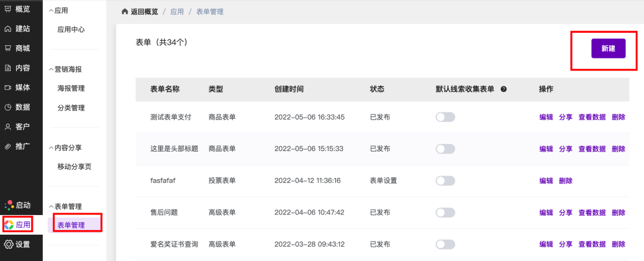The width and height of the screenshot is (644, 261).
Task: Click the 概览 overview icon in sidebar
Action: [8, 9]
